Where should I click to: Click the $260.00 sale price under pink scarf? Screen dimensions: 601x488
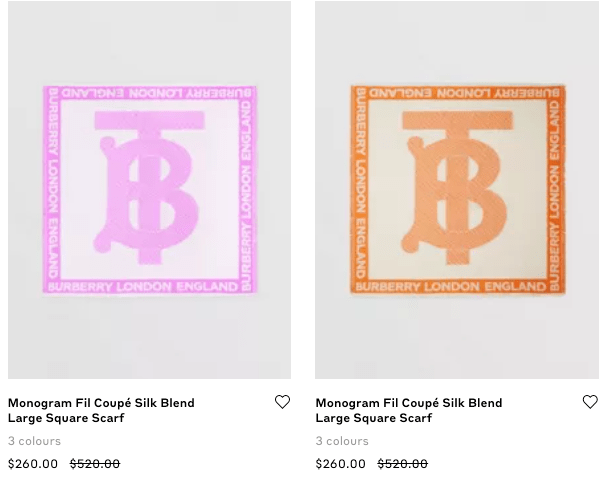coord(33,464)
